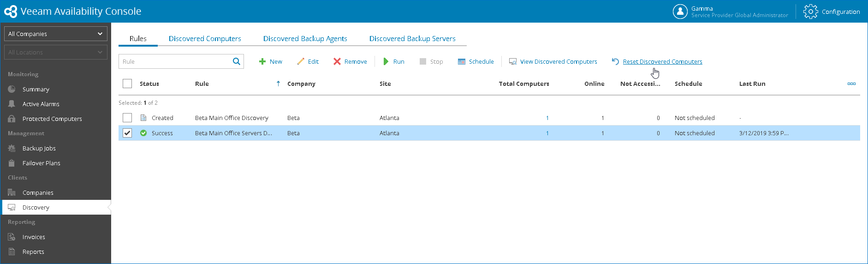Click the pencil Edit icon
Viewport: 868px width, 264px height.
(x=301, y=61)
